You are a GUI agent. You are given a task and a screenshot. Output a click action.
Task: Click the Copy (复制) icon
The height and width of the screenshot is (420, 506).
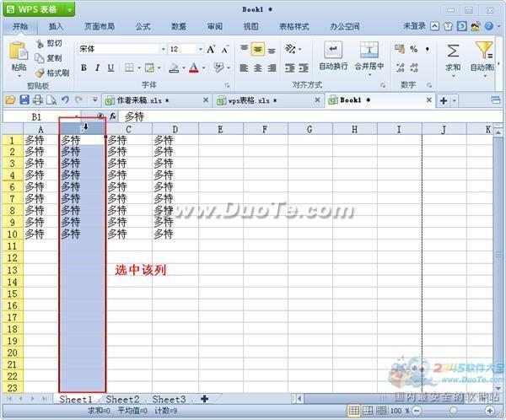click(x=40, y=58)
